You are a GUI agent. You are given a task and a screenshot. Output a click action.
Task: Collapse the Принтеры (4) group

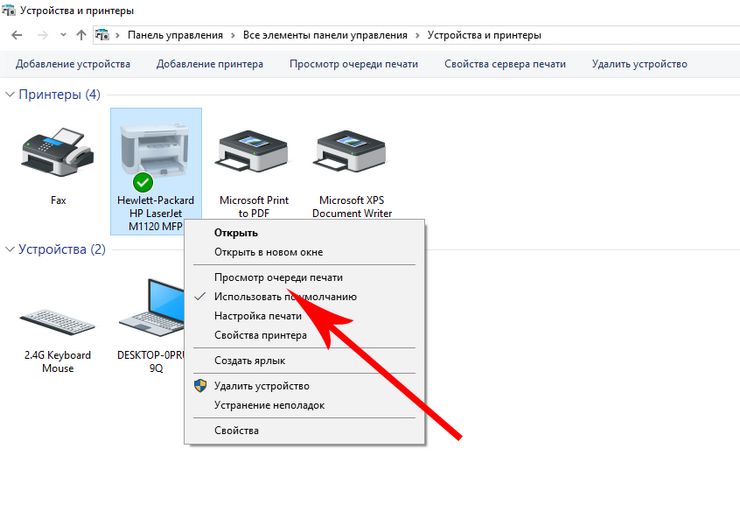(x=9, y=95)
